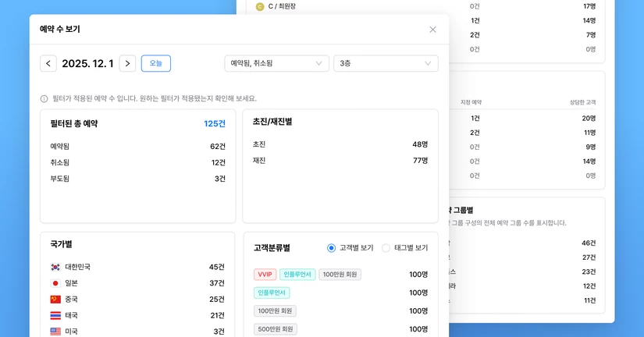Click the South Korea flag icon

click(x=55, y=268)
